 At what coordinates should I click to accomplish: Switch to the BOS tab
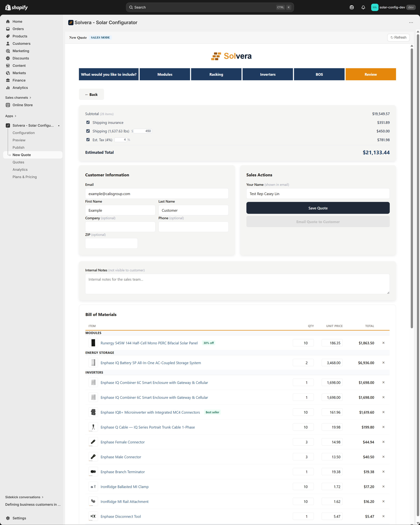pos(319,74)
